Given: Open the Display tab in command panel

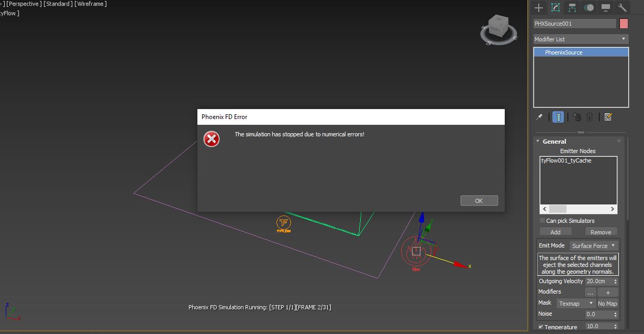Looking at the screenshot, I should [606, 7].
